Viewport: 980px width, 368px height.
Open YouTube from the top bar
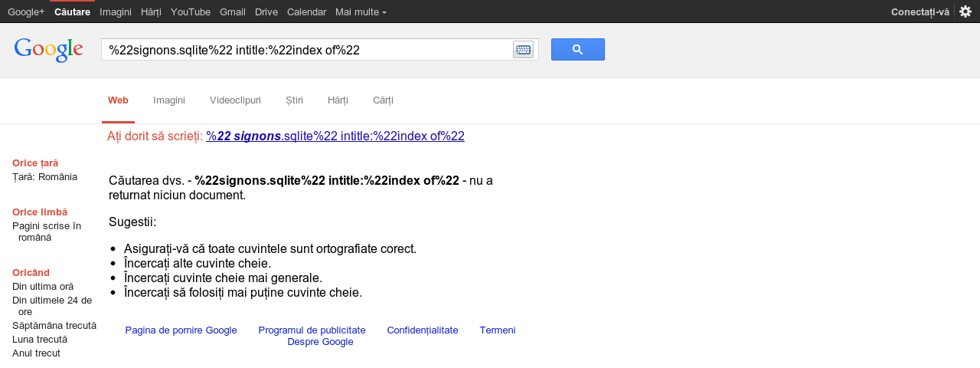pos(191,11)
